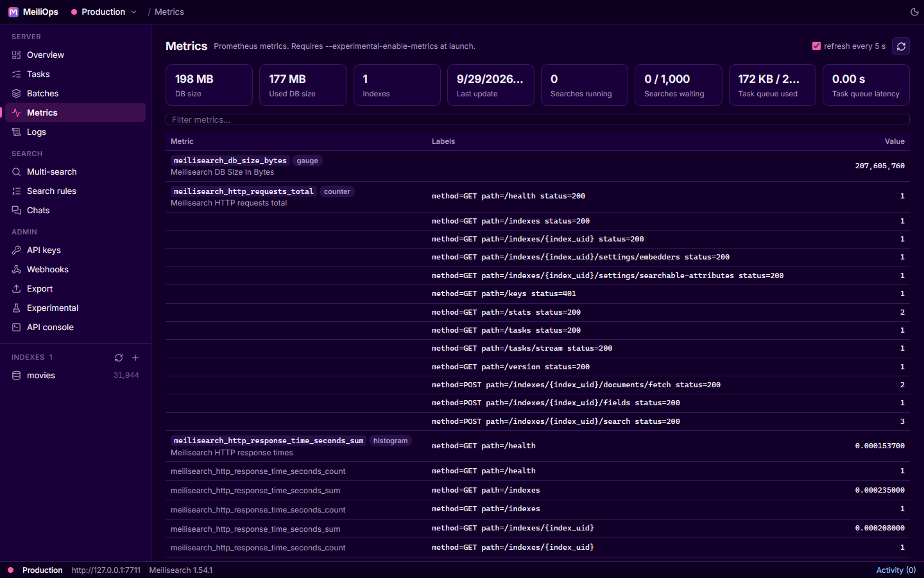Click the API console terminal icon
This screenshot has height=578, width=924.
tap(17, 328)
